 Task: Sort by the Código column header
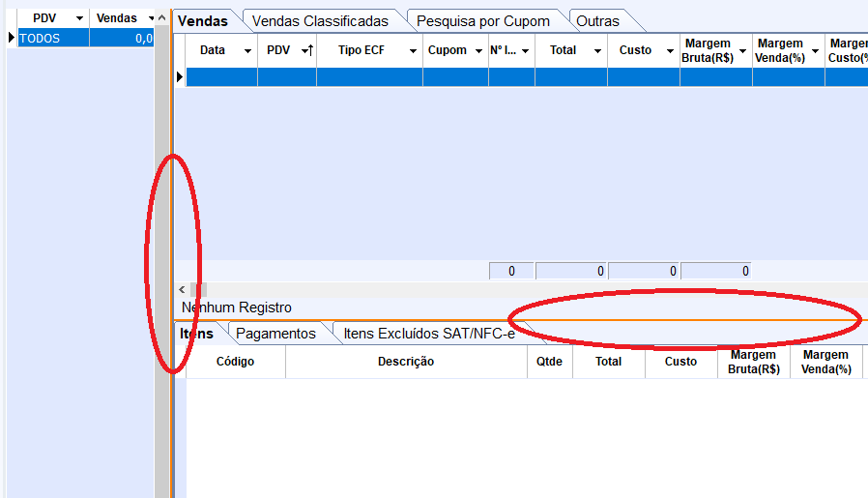click(x=235, y=362)
